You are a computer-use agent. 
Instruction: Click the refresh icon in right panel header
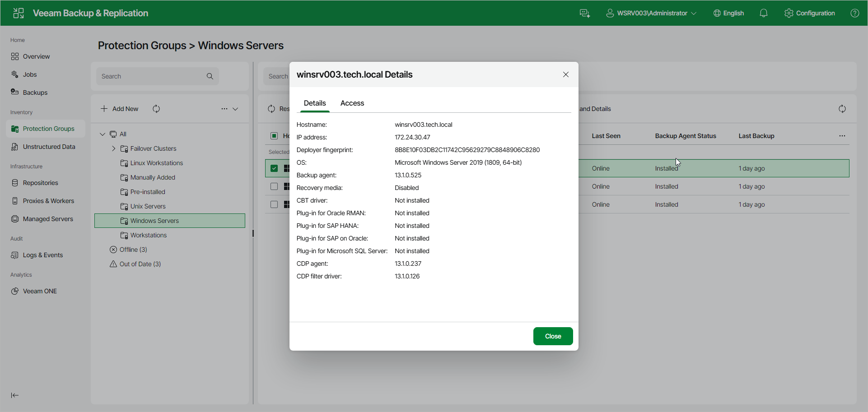(842, 109)
